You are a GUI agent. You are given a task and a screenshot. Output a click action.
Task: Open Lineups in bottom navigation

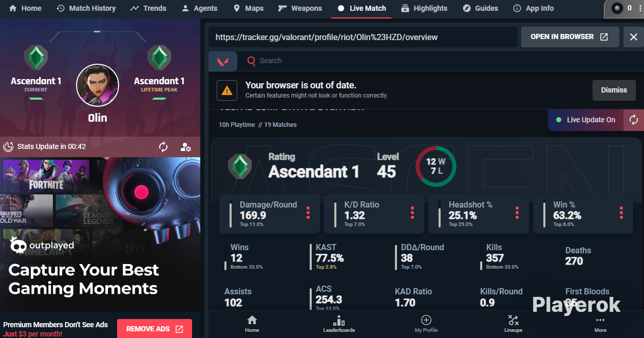click(x=513, y=324)
